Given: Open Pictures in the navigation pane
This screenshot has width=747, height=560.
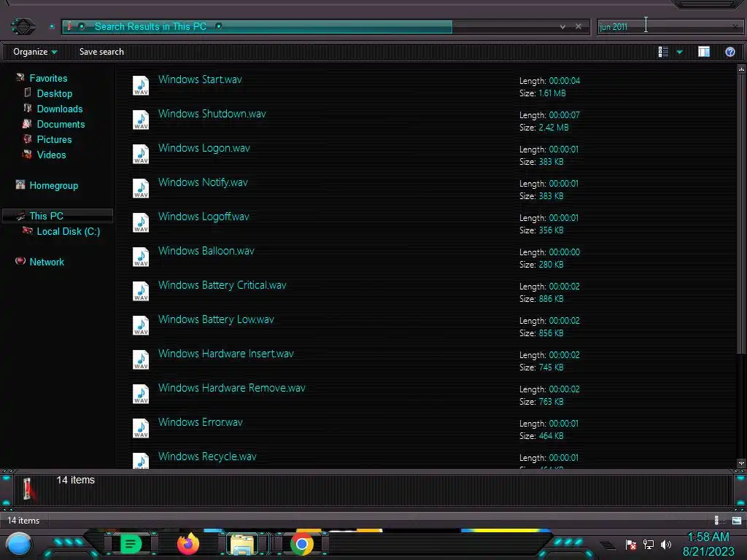Looking at the screenshot, I should pos(54,139).
